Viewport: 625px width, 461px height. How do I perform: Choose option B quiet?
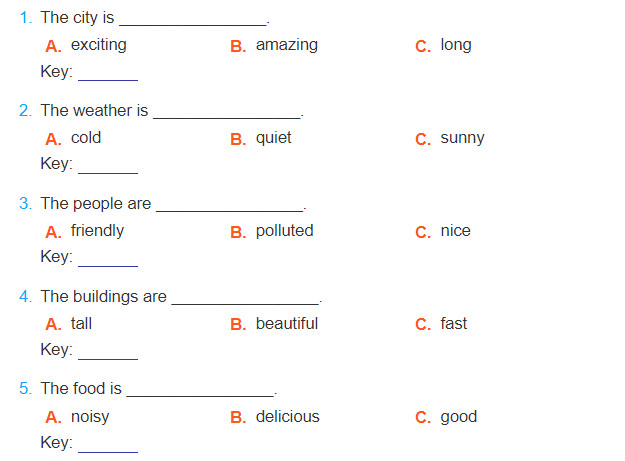261,138
